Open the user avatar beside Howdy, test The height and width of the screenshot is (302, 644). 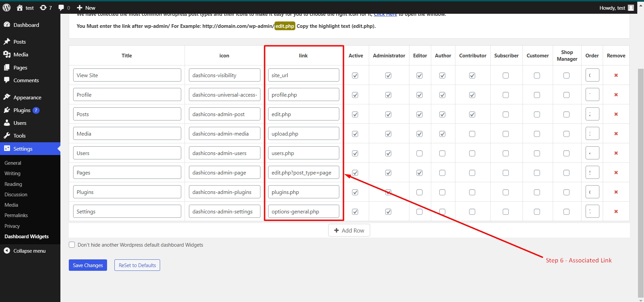click(631, 8)
